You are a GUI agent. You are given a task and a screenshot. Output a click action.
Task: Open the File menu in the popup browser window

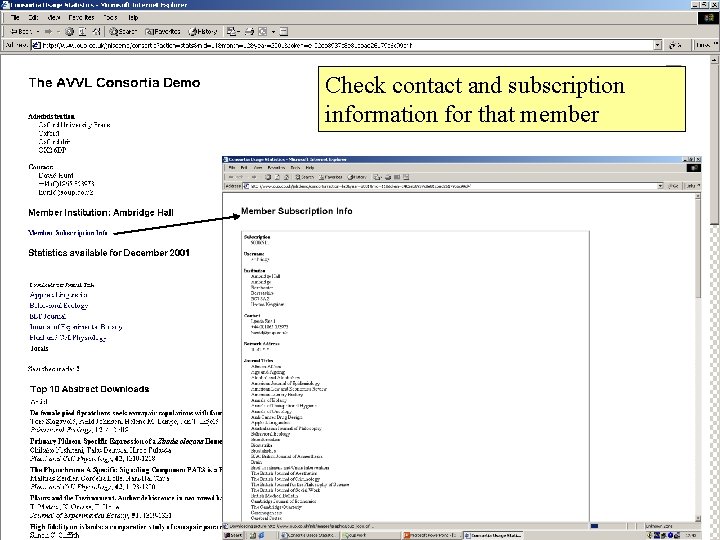pyautogui.click(x=232, y=168)
